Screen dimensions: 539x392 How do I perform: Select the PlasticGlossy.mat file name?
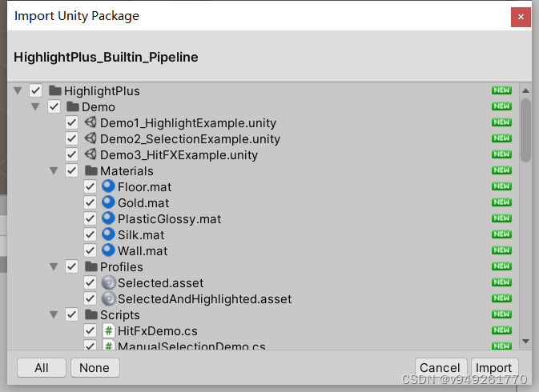point(170,219)
